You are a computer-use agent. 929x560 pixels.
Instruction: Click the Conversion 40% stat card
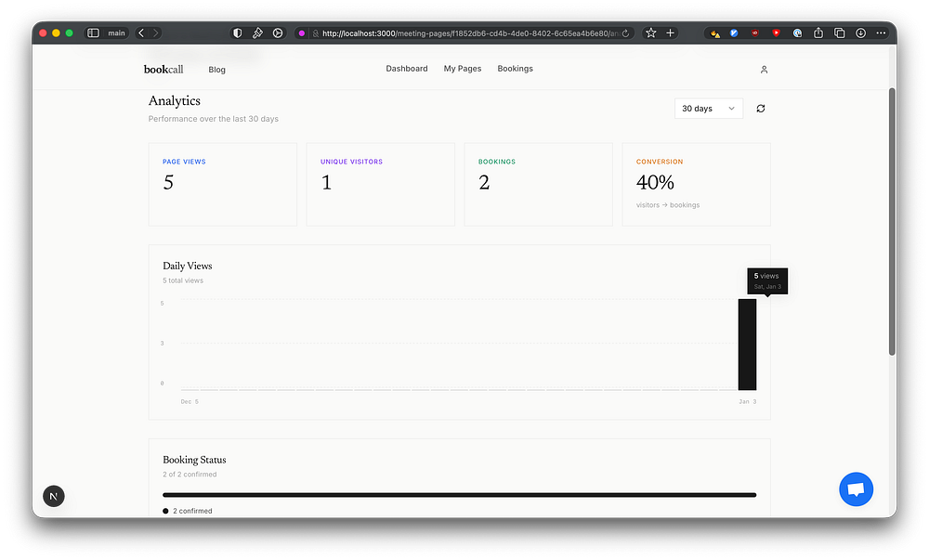(x=696, y=184)
